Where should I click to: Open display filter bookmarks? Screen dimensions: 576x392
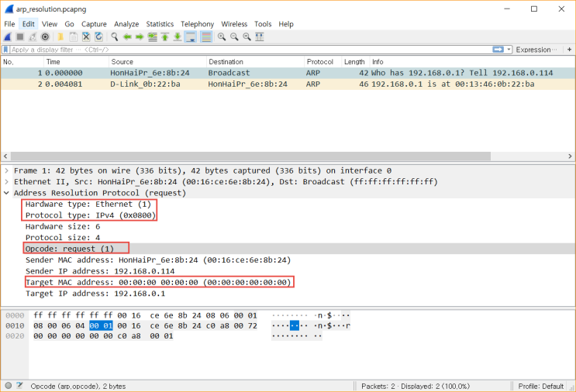tap(5, 50)
